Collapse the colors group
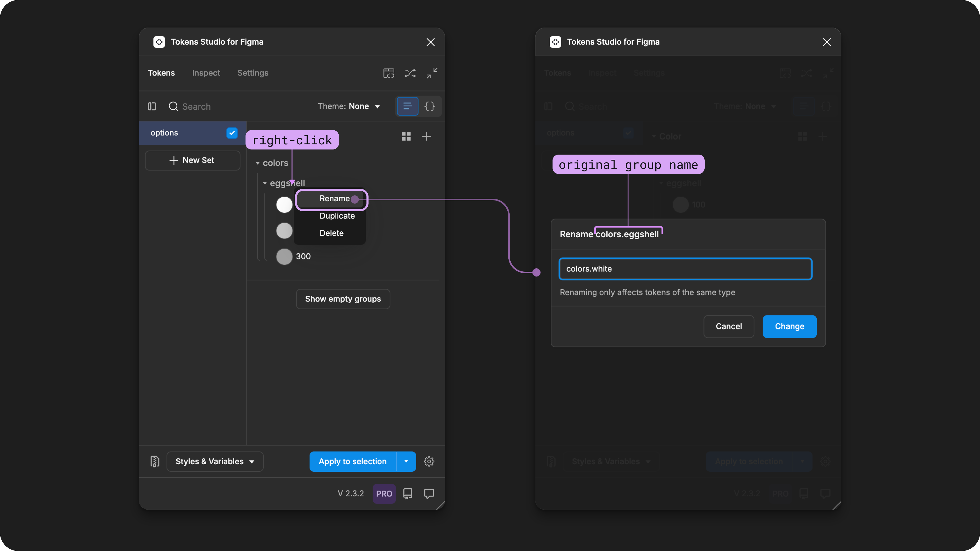The height and width of the screenshot is (551, 980). click(258, 163)
